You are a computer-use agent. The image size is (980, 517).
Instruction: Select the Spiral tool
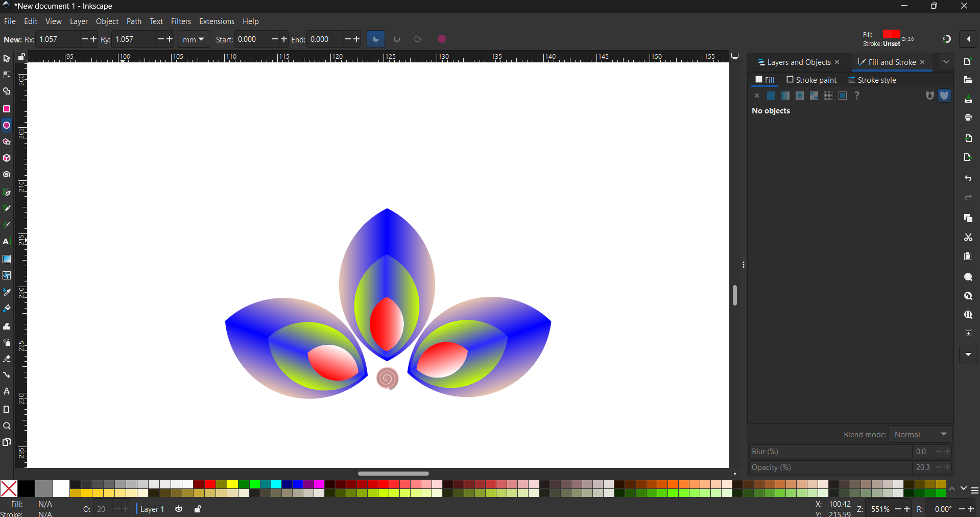[x=7, y=175]
